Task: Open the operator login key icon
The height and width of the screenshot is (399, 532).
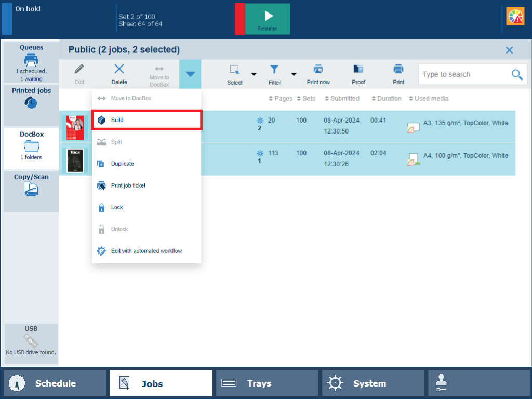Action: pyautogui.click(x=441, y=383)
